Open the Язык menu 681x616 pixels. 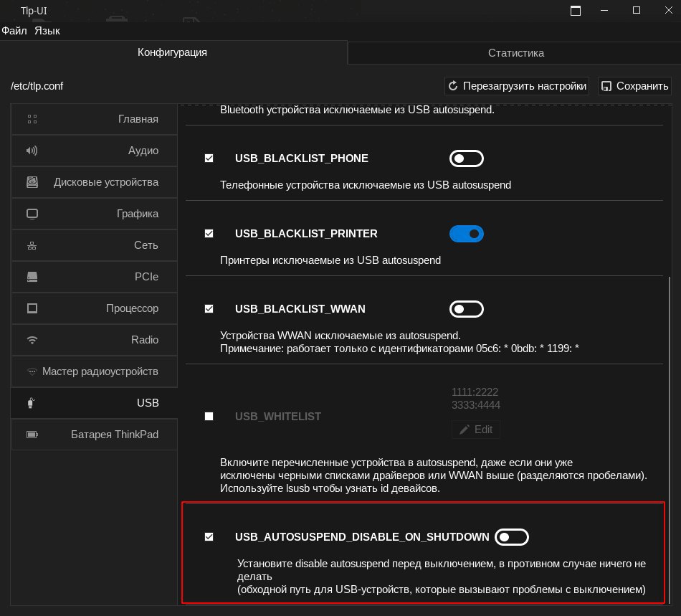pos(47,31)
